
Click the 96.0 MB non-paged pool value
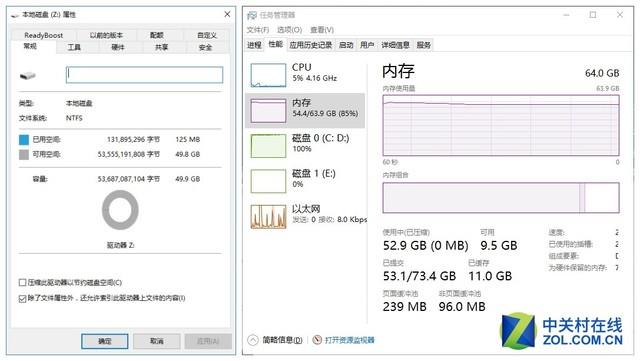(x=462, y=307)
